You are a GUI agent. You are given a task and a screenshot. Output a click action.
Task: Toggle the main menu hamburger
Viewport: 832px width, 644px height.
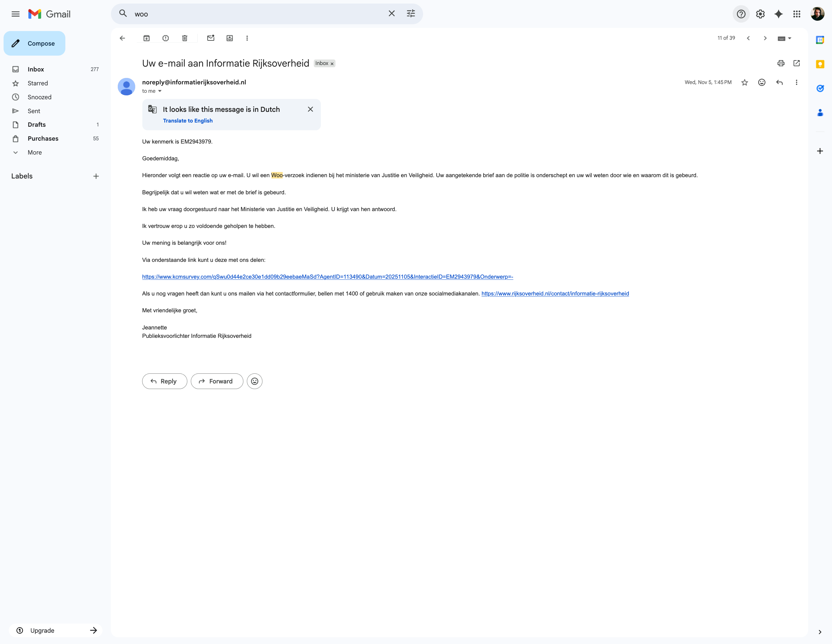[16, 14]
